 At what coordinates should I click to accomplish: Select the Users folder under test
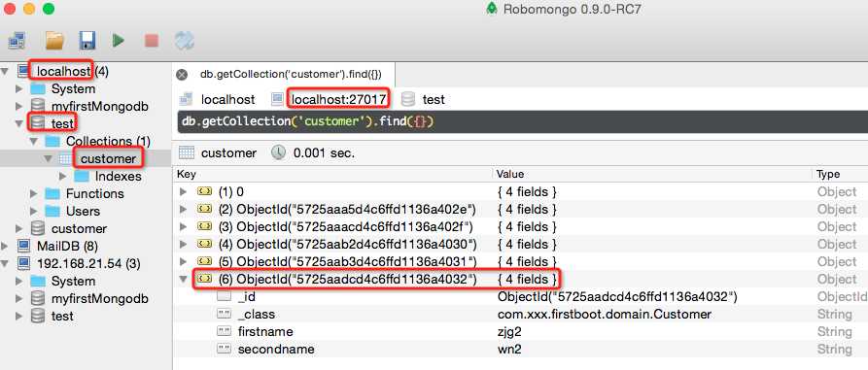coord(83,212)
